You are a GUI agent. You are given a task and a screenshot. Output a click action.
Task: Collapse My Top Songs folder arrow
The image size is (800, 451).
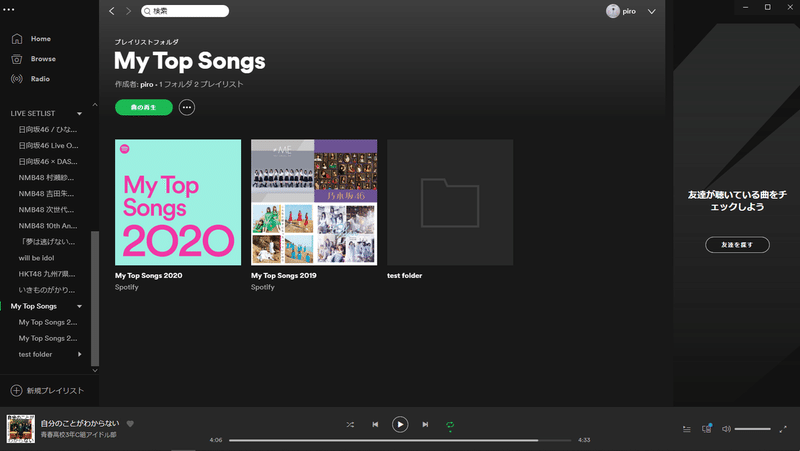[80, 306]
